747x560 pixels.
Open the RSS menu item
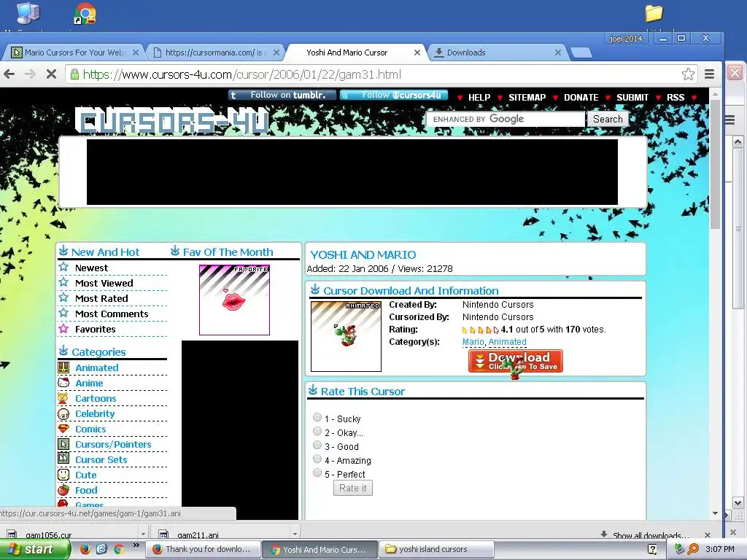click(675, 97)
